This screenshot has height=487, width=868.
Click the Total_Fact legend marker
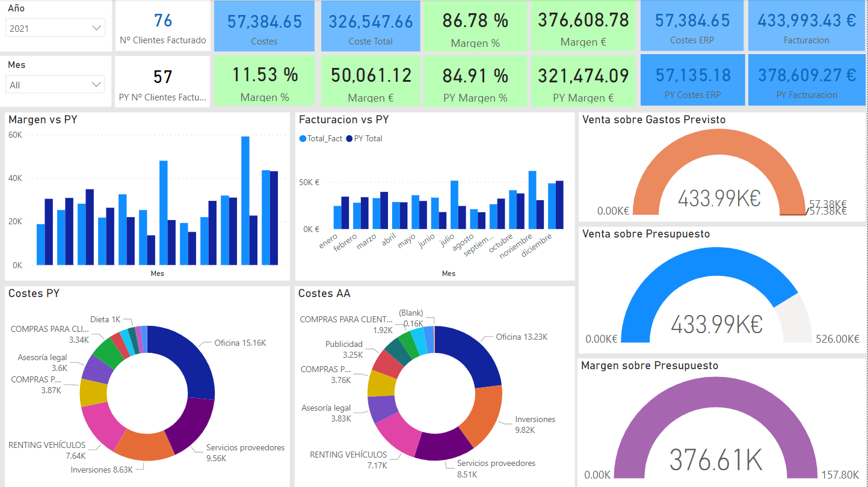tap(303, 139)
